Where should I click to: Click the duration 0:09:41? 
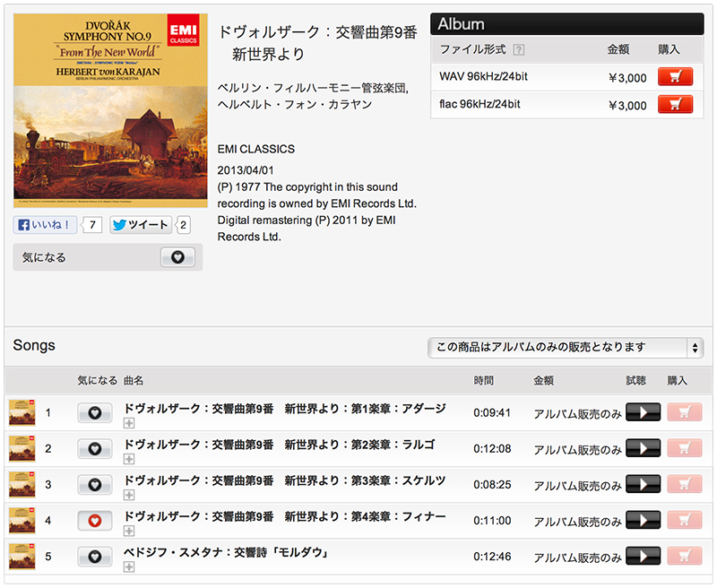492,413
